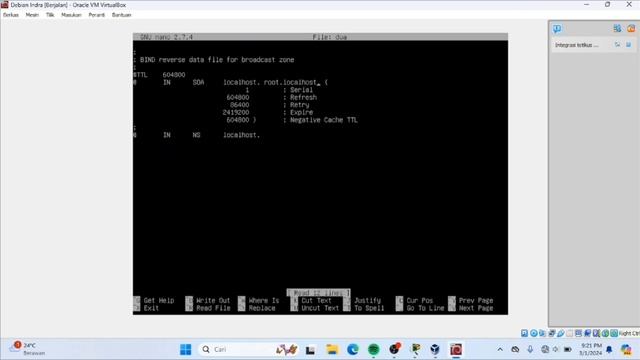
Task: Open network settings from the tray globe icon
Action: [x=544, y=349]
